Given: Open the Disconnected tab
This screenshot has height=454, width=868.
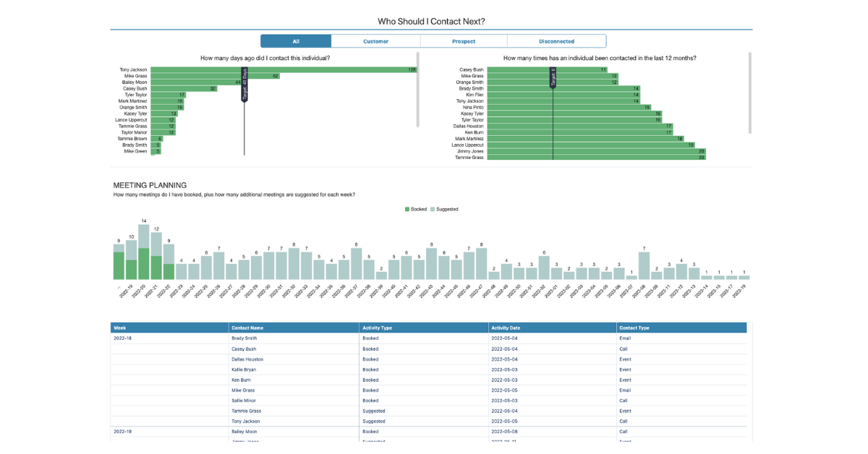Looking at the screenshot, I should tap(556, 41).
